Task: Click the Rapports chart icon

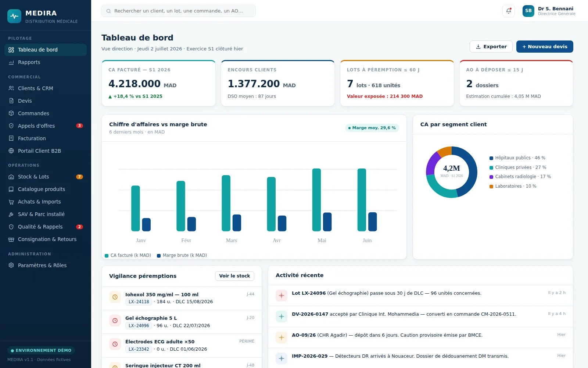Action: (x=11, y=62)
